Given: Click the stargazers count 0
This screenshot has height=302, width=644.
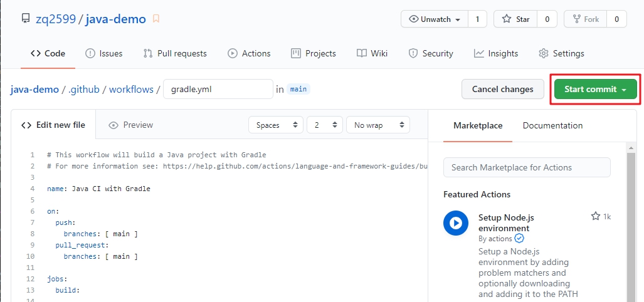Looking at the screenshot, I should [547, 19].
